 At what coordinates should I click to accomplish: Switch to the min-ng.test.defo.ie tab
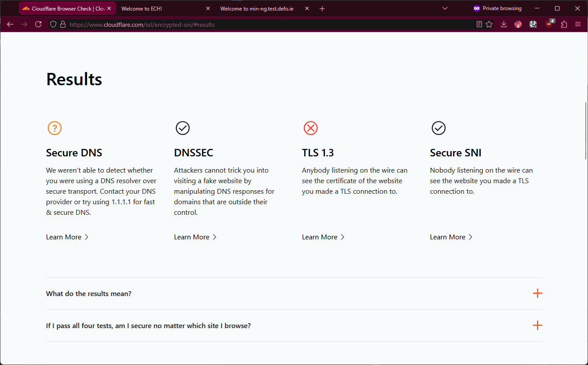click(x=257, y=8)
